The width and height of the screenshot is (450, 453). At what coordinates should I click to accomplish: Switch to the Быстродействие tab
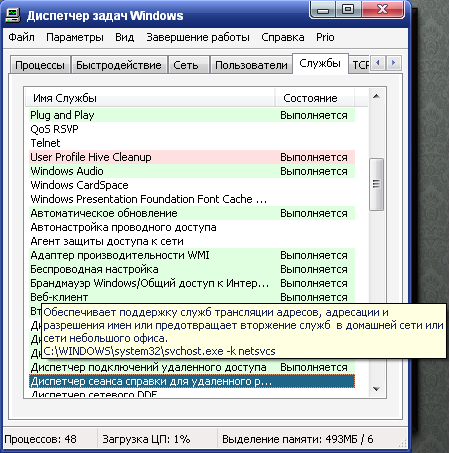[119, 65]
